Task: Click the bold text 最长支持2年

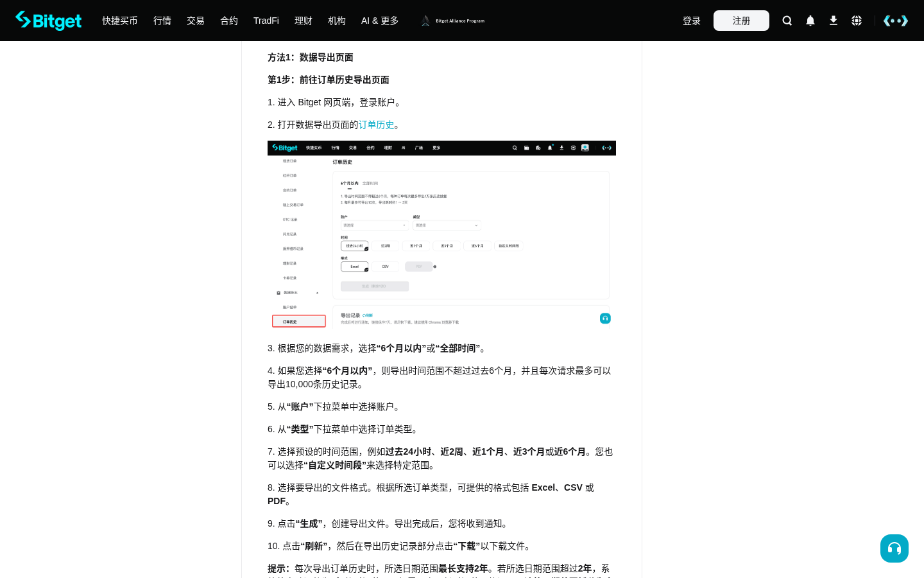Action: (463, 568)
